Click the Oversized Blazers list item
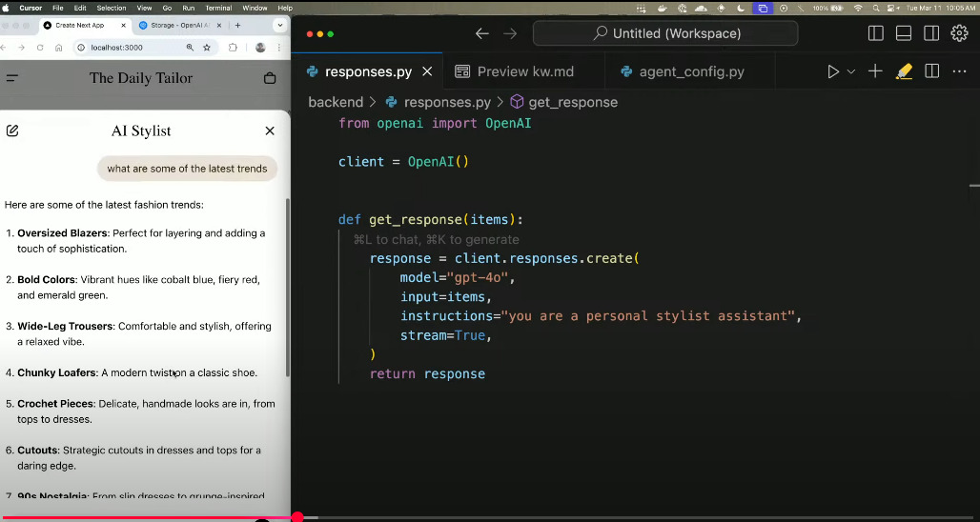Viewport: 980px width, 522px height. click(x=136, y=241)
